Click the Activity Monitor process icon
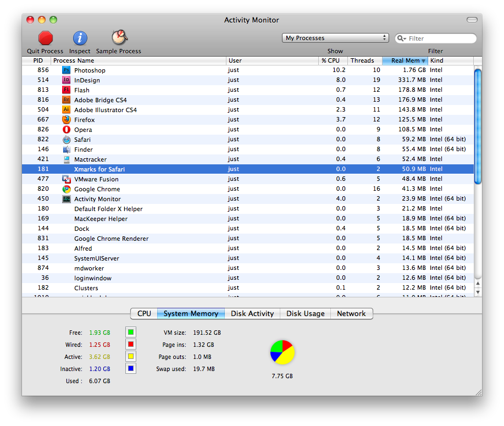 coord(66,199)
